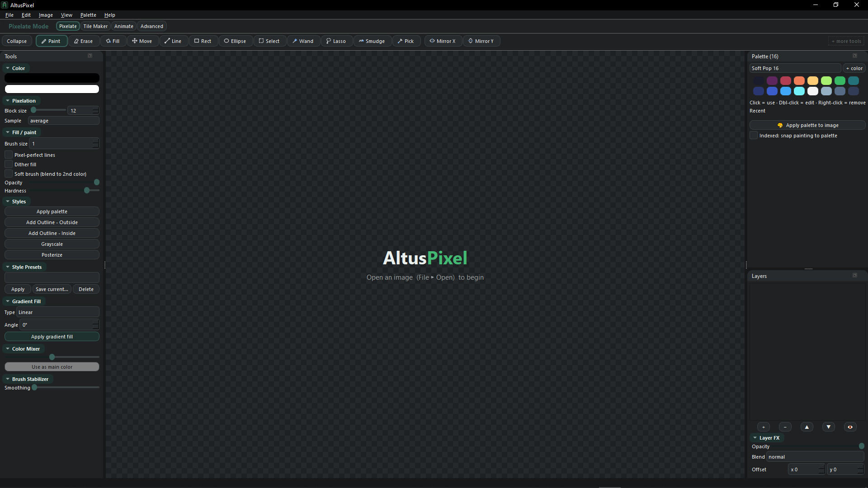Viewport: 868px width, 488px height.
Task: Click the Collapse button
Action: coord(17,41)
